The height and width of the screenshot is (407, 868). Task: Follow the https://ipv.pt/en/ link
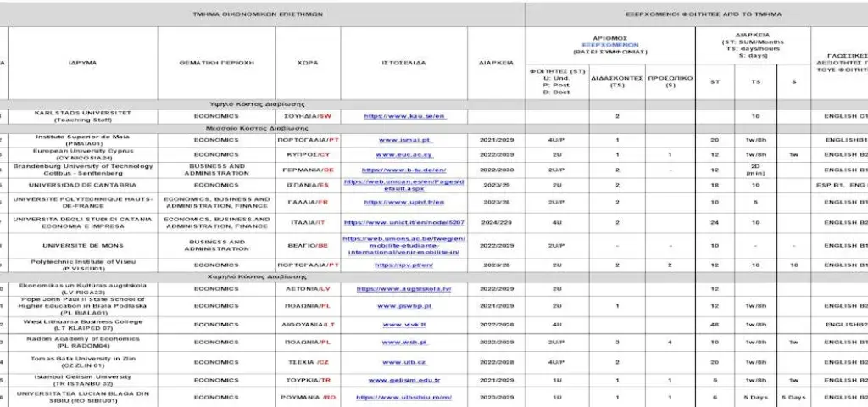[x=404, y=265]
